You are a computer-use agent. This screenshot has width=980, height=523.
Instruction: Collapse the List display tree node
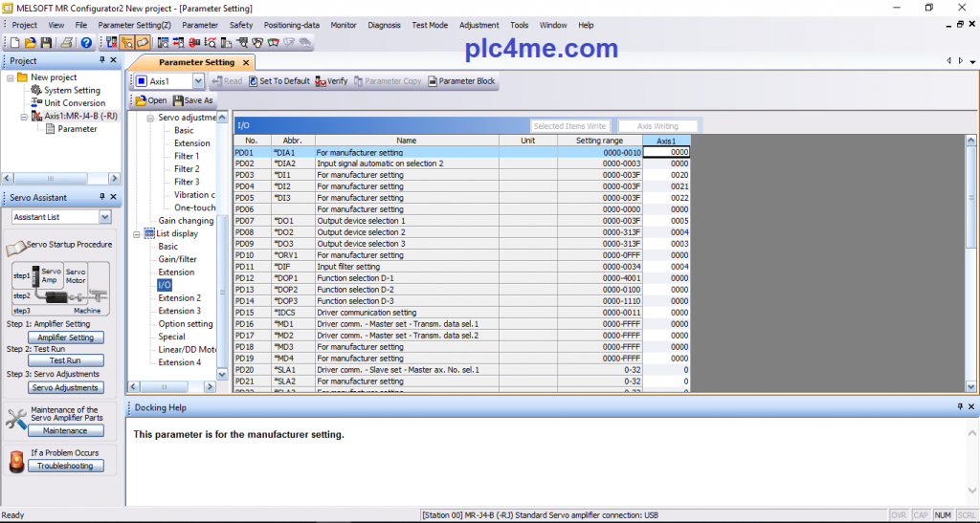tap(149, 233)
